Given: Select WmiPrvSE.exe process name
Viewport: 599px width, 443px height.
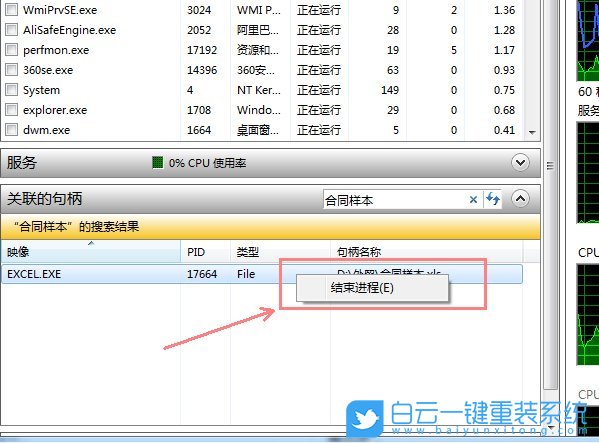Looking at the screenshot, I should (60, 10).
